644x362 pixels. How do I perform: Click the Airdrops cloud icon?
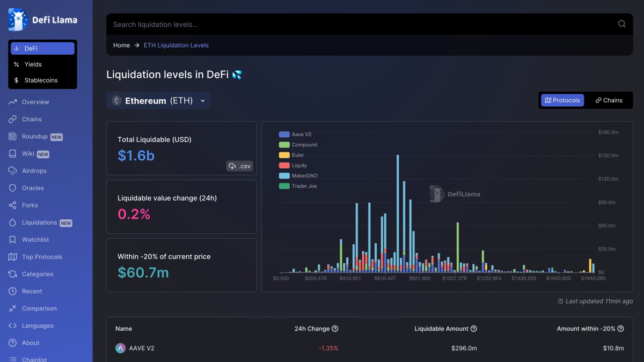12,171
